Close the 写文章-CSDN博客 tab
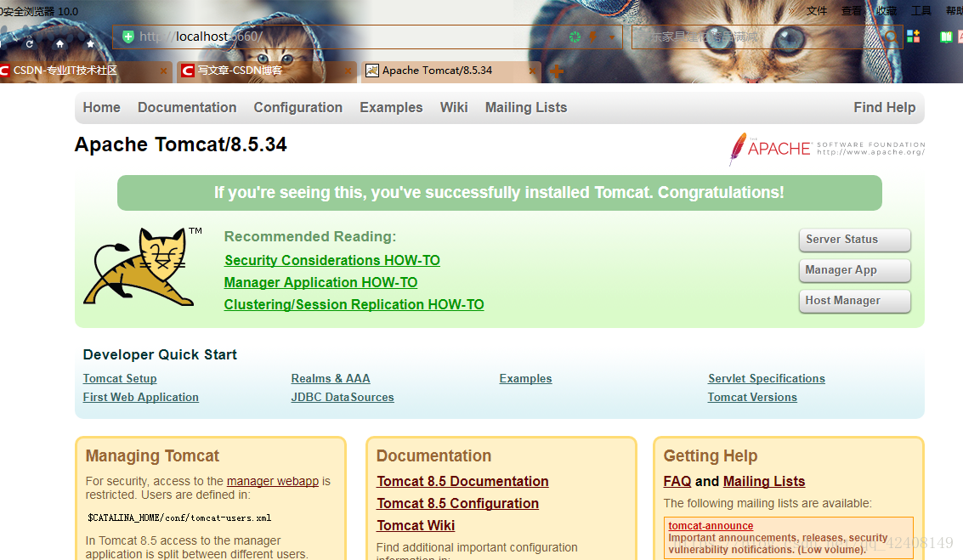963x560 pixels. [348, 71]
